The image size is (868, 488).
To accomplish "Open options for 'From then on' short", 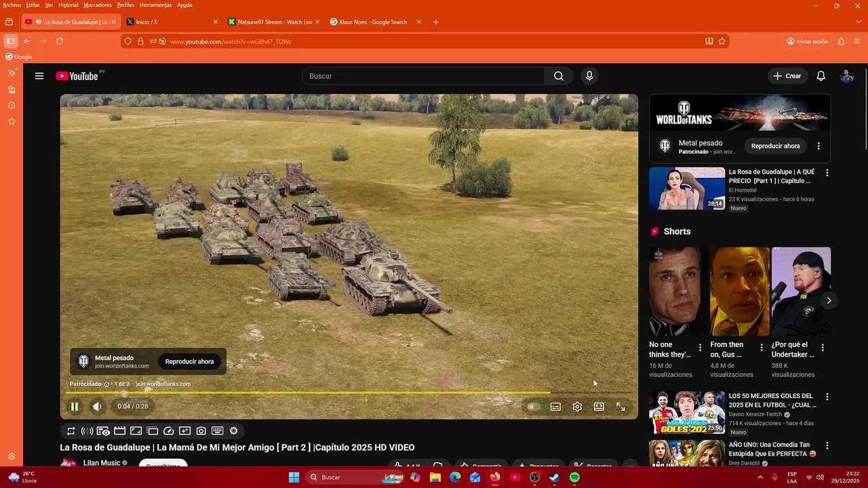I will coord(762,348).
